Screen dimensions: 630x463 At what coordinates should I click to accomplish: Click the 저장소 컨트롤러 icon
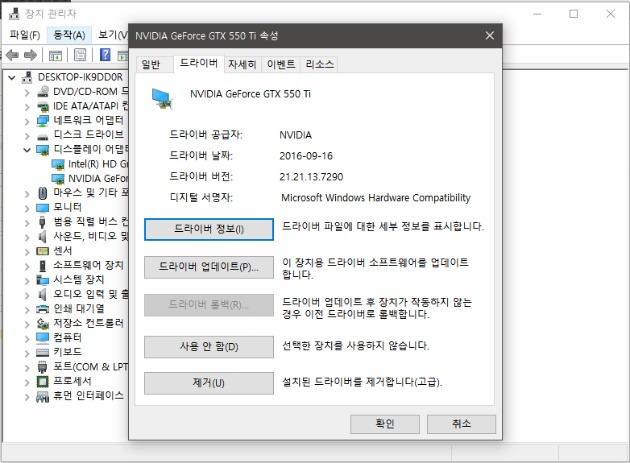point(43,324)
